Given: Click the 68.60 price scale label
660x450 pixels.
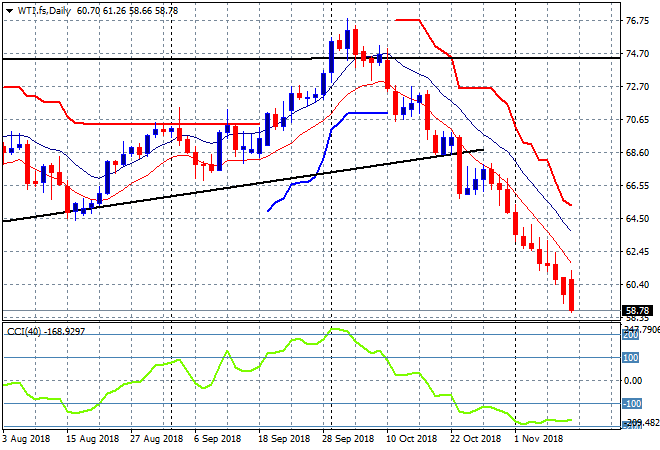Looking at the screenshot, I should [x=637, y=152].
